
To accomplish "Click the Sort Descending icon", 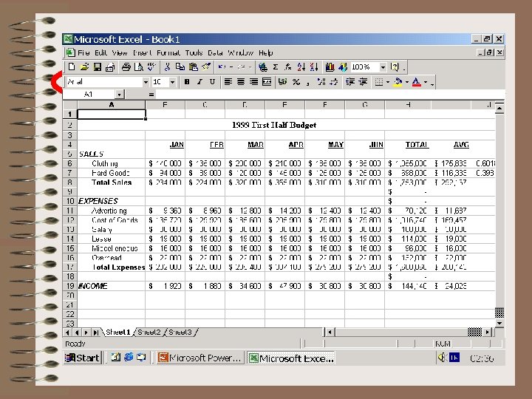I will 314,66.
